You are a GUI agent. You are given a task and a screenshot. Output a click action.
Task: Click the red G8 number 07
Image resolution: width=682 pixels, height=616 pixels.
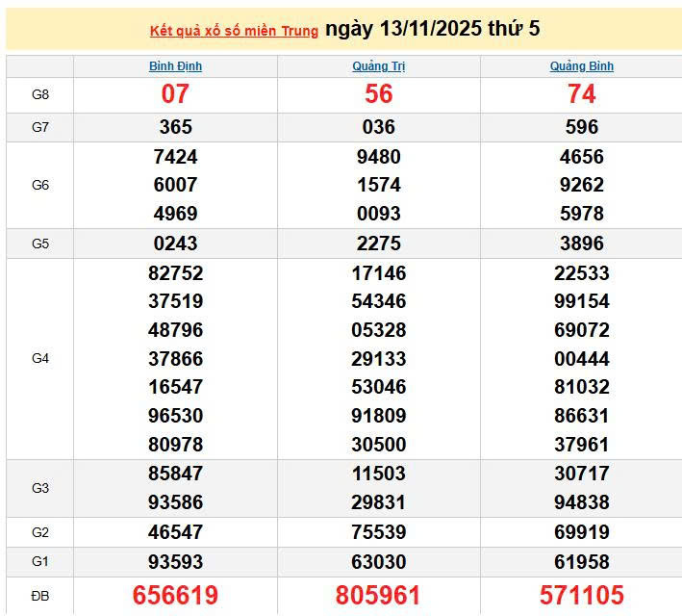click(175, 94)
